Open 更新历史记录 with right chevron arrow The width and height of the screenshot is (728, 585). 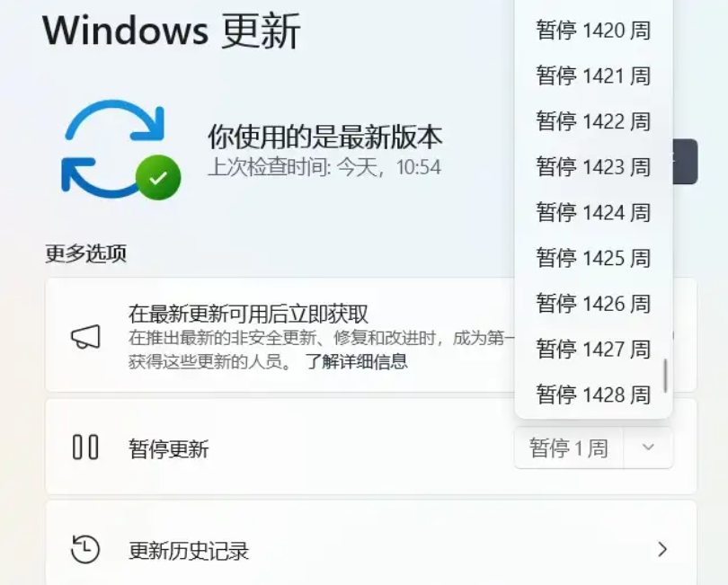pos(662,549)
